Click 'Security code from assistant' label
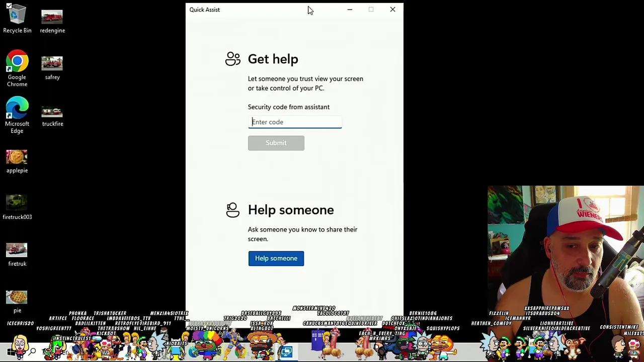The height and width of the screenshot is (362, 644). pos(289,107)
